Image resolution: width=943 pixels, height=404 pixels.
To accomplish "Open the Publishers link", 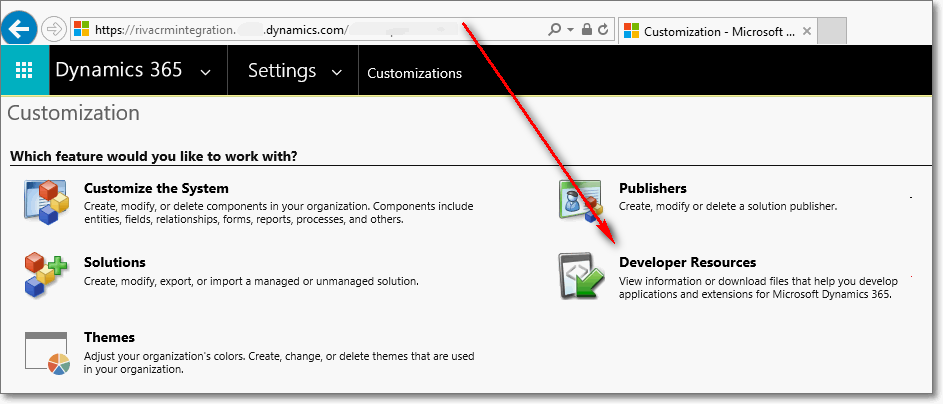I will tap(653, 188).
